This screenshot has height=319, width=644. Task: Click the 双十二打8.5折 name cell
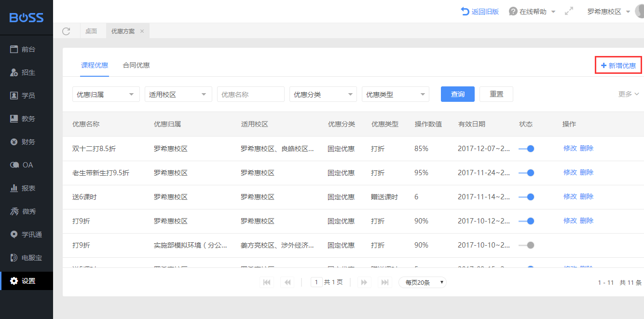click(x=94, y=149)
